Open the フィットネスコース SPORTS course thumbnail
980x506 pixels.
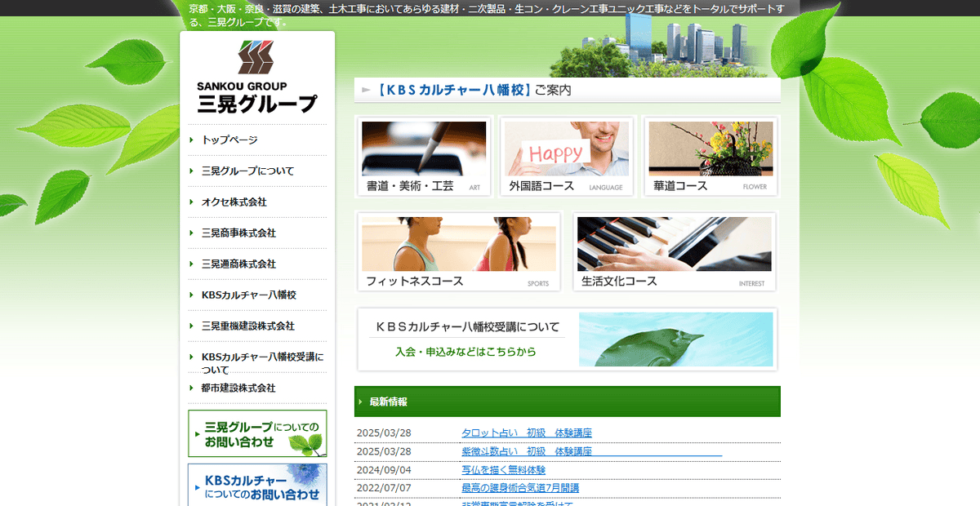pos(457,251)
